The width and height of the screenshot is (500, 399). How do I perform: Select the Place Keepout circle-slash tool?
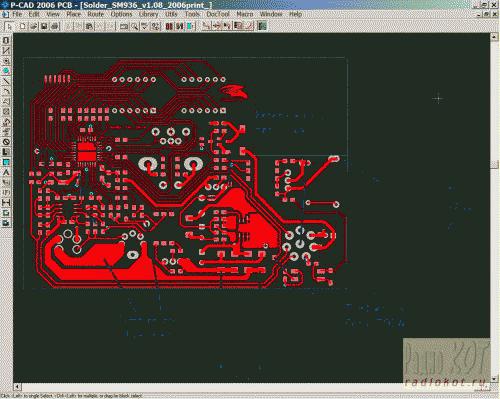point(6,142)
